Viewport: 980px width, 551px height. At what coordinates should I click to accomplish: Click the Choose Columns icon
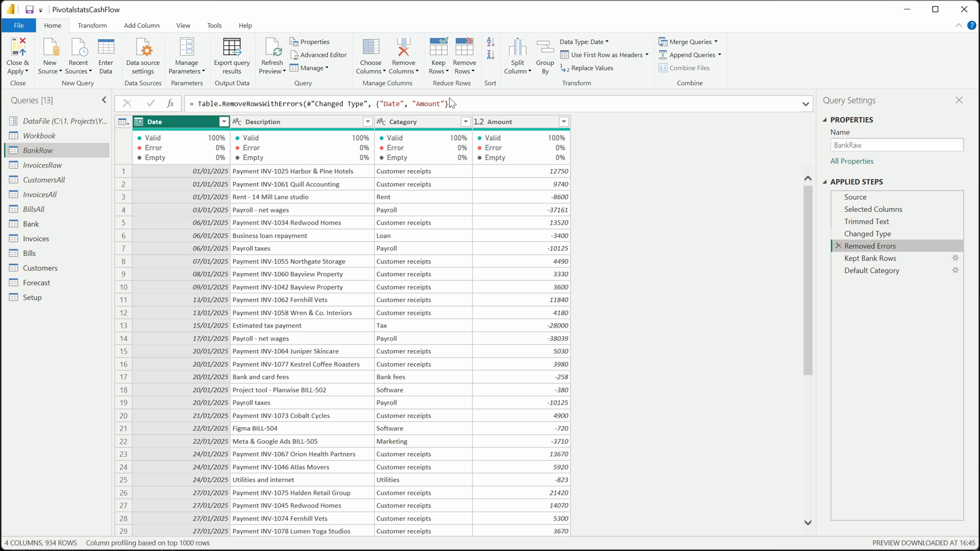371,47
